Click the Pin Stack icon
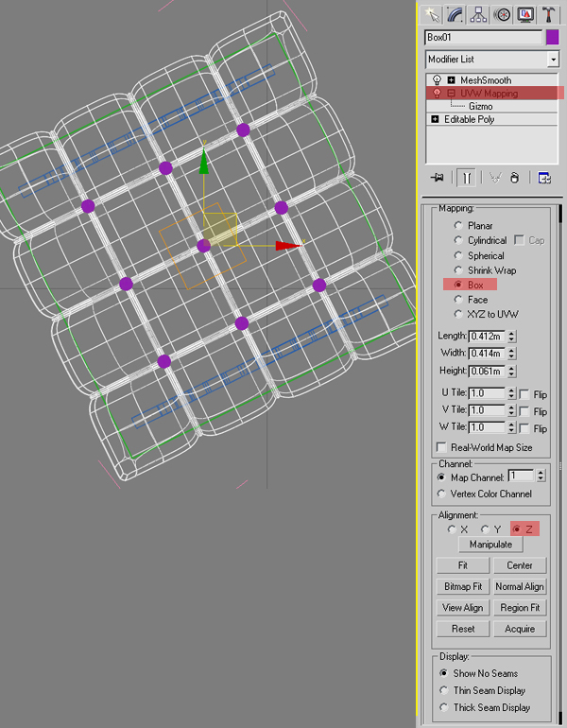567x728 pixels. click(438, 178)
